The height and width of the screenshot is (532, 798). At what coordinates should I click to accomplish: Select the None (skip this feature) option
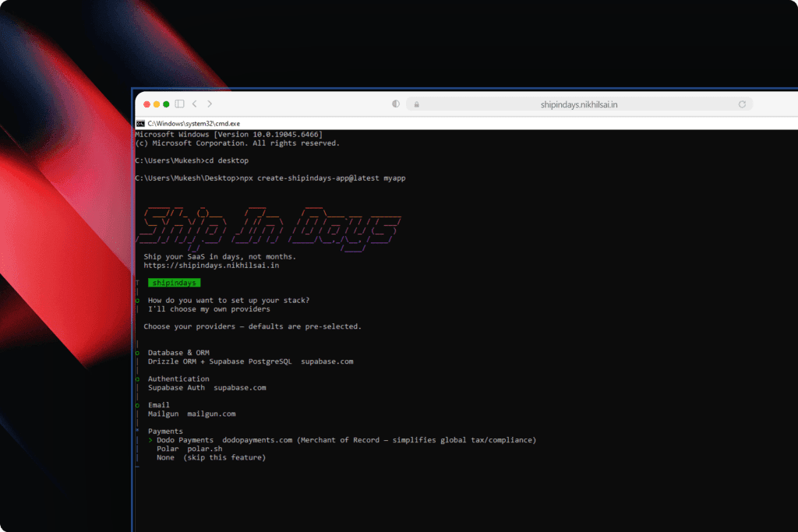click(210, 457)
